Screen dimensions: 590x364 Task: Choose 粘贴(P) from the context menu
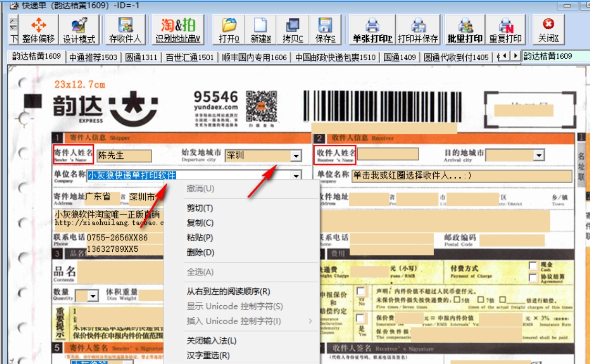pos(242,238)
